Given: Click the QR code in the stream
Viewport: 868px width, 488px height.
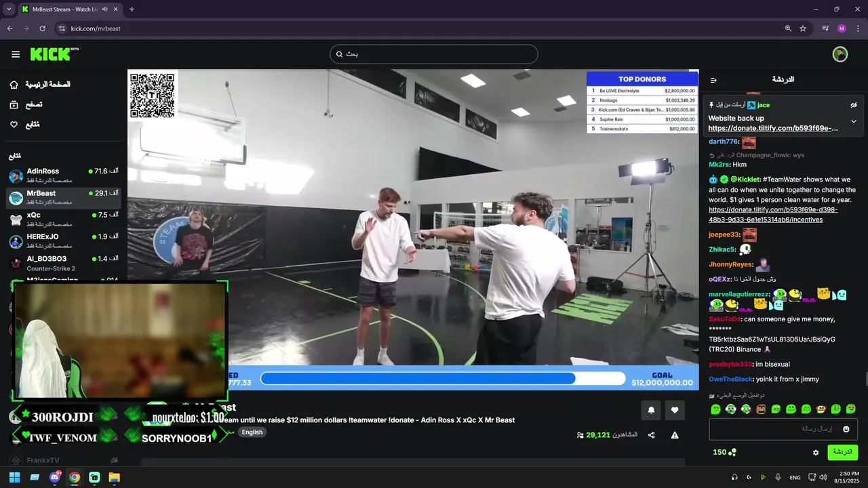Looking at the screenshot, I should [153, 96].
